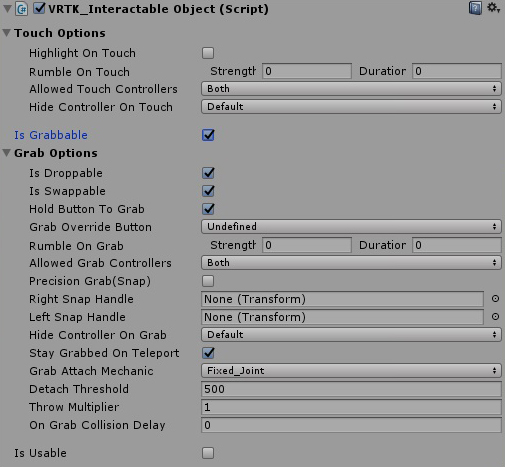Screen dimensions: 505x467
Task: Click Rumble On Touch Duration field
Action: pos(457,71)
